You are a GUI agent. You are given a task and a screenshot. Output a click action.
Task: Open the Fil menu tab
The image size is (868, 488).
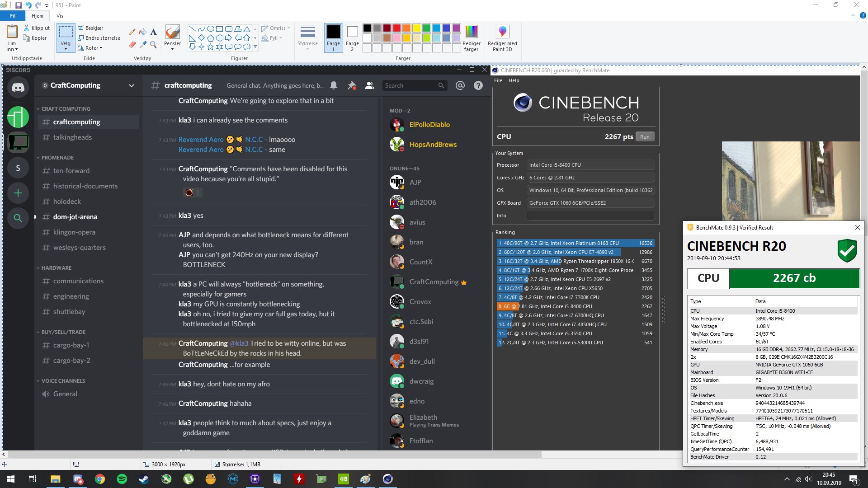(13, 16)
